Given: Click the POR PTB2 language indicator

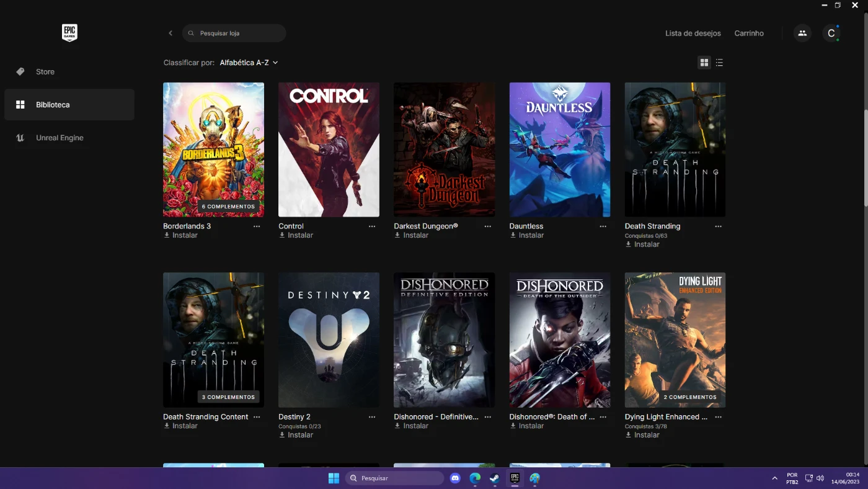Looking at the screenshot, I should [x=792, y=478].
